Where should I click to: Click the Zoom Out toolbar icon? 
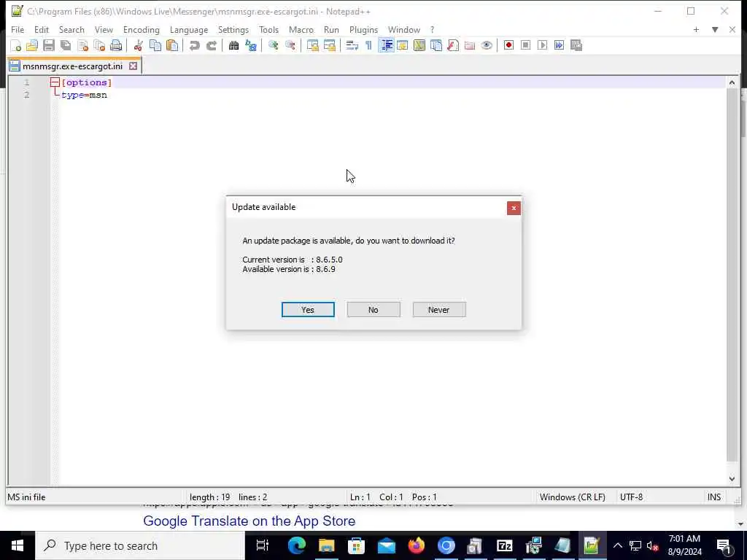[290, 45]
